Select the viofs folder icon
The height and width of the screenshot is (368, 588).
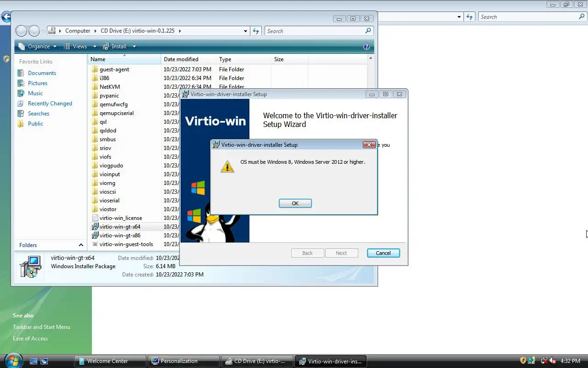coord(95,157)
